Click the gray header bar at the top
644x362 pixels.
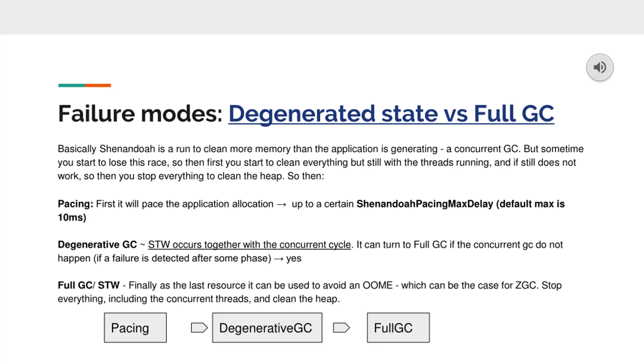(x=322, y=17)
